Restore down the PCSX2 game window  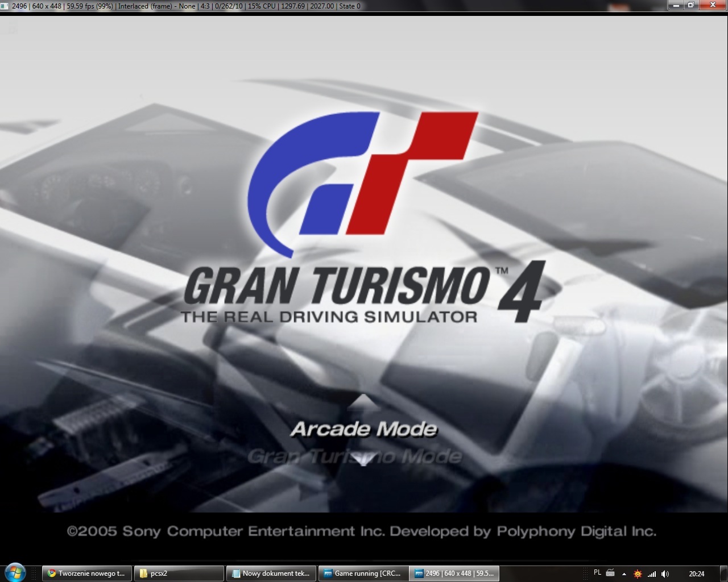click(x=691, y=5)
